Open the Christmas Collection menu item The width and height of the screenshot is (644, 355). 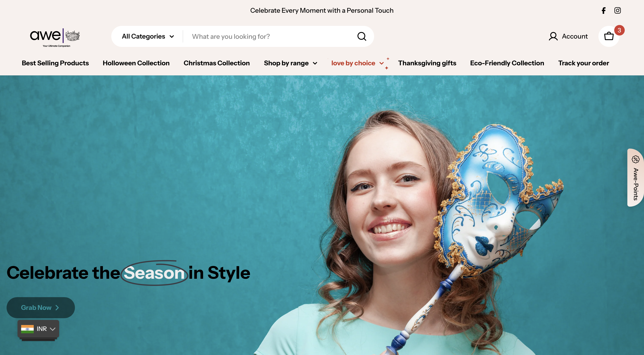point(216,63)
